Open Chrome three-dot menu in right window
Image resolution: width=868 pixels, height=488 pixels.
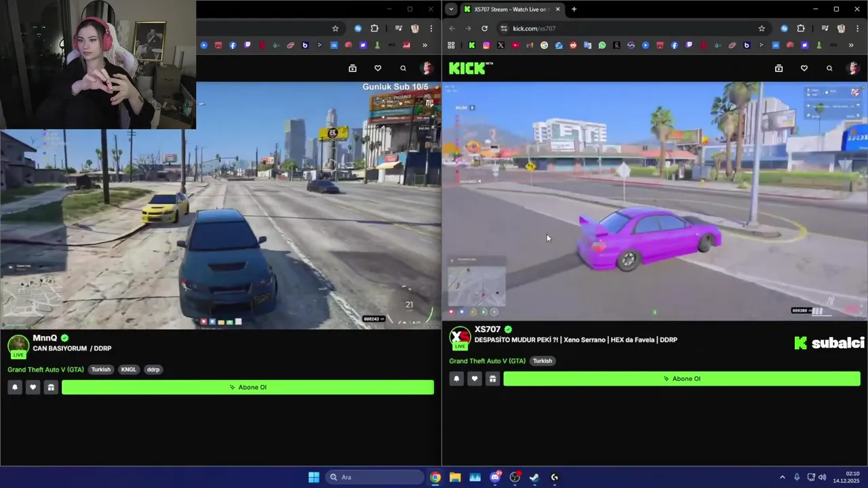click(x=857, y=28)
